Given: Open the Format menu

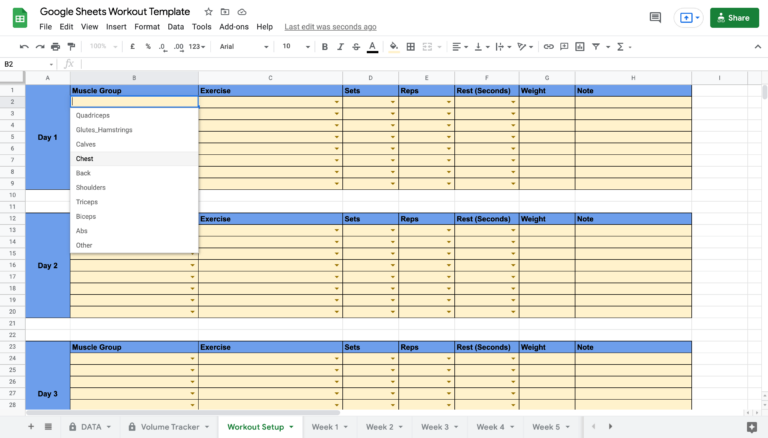Looking at the screenshot, I should 147,27.
